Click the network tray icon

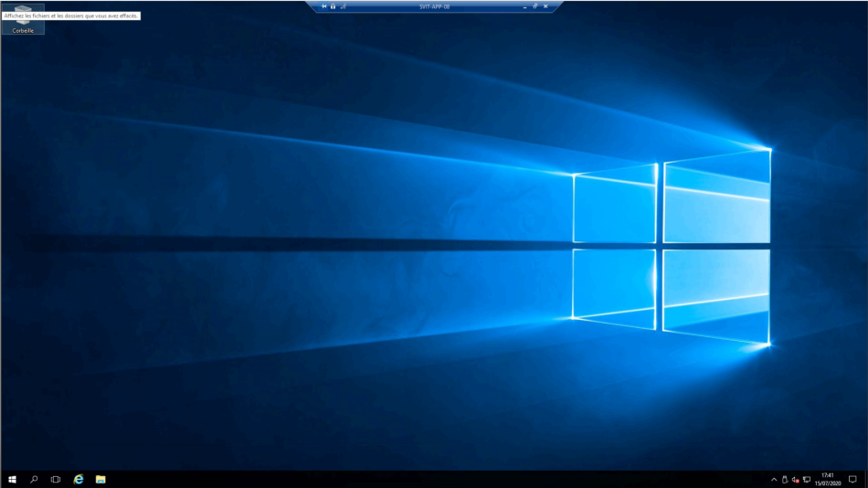(807, 480)
